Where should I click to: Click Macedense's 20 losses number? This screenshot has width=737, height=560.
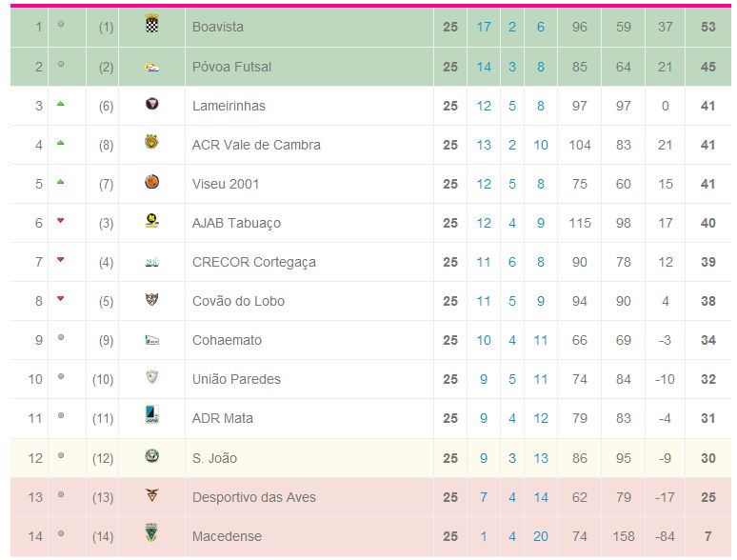[541, 536]
